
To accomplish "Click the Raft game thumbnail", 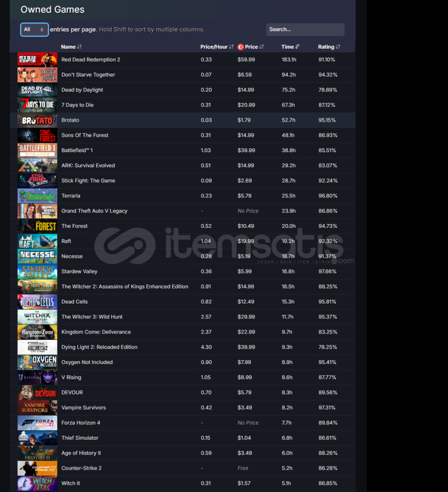I will [x=37, y=241].
